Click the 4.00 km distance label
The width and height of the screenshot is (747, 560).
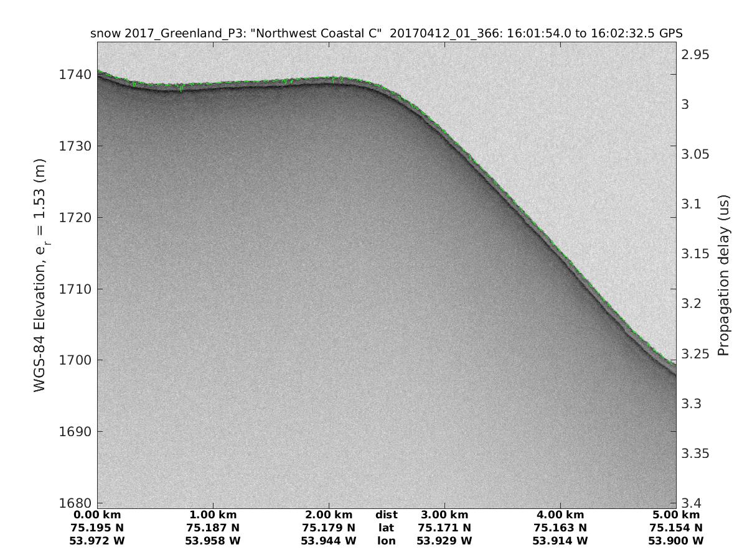[560, 515]
